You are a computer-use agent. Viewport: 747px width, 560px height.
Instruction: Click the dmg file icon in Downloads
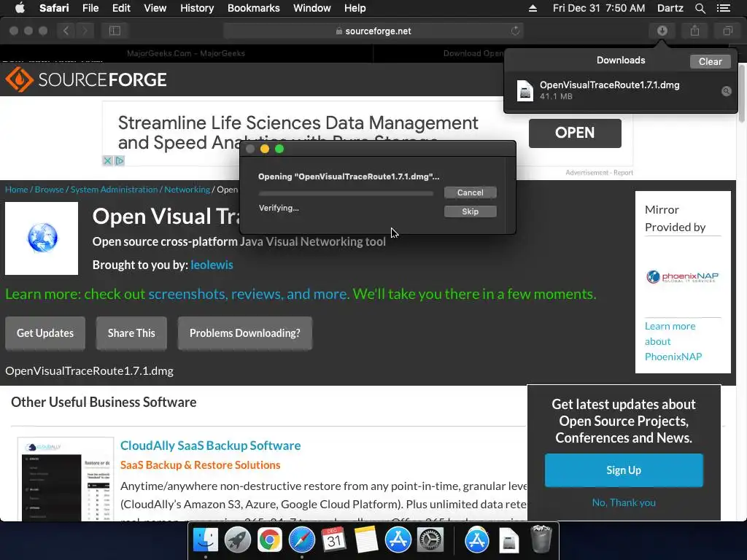[x=525, y=90]
